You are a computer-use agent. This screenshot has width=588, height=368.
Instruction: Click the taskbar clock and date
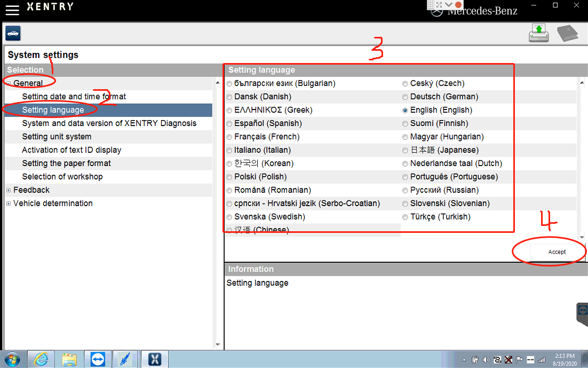coord(565,360)
